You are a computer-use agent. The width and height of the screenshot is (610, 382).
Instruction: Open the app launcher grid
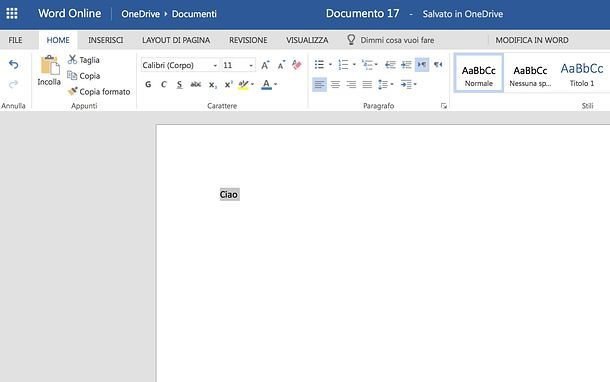pos(12,14)
